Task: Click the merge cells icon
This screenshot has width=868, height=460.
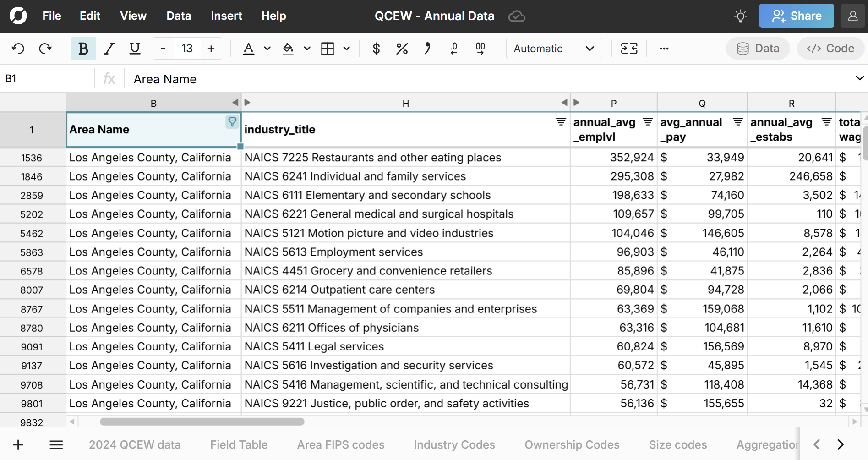Action: pyautogui.click(x=629, y=49)
